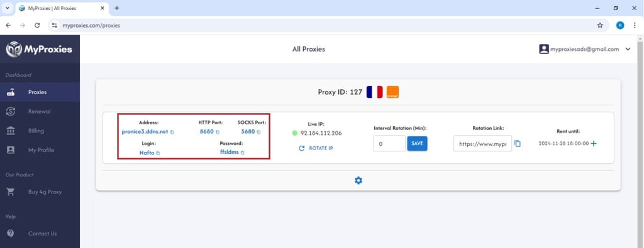The image size is (644, 248).
Task: Save the interval rotation value
Action: click(x=418, y=144)
